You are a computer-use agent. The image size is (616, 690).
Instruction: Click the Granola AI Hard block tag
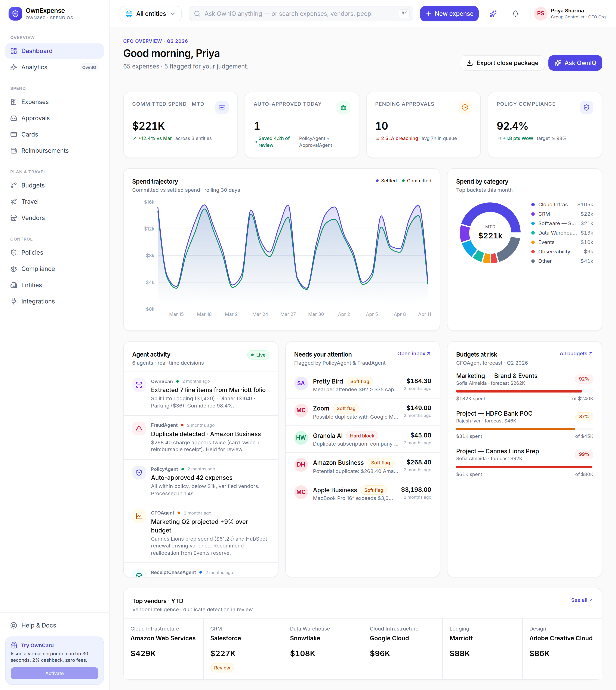click(362, 436)
